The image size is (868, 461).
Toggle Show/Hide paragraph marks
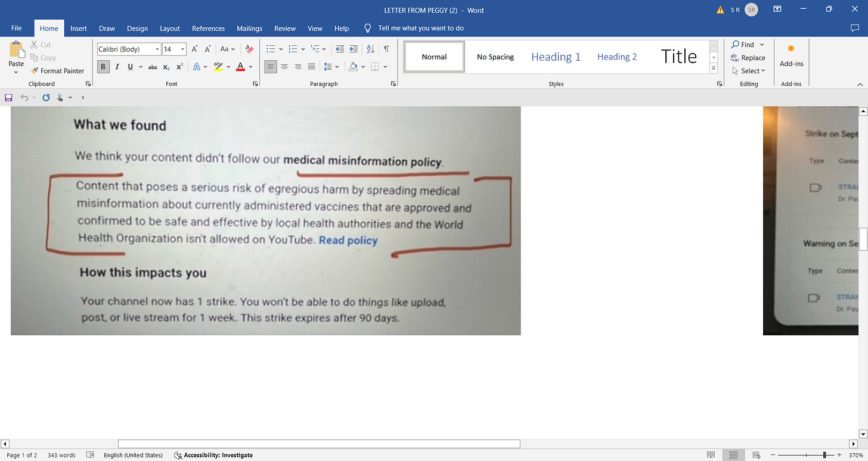(x=386, y=49)
